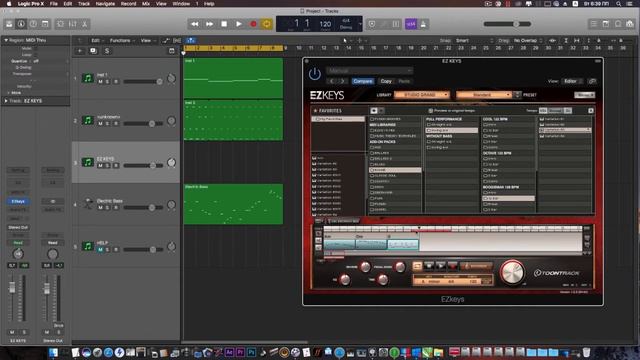The width and height of the screenshot is (640, 360).
Task: Select BOOGIEMAN 108 BPM 12 bar entry
Action: (x=508, y=198)
